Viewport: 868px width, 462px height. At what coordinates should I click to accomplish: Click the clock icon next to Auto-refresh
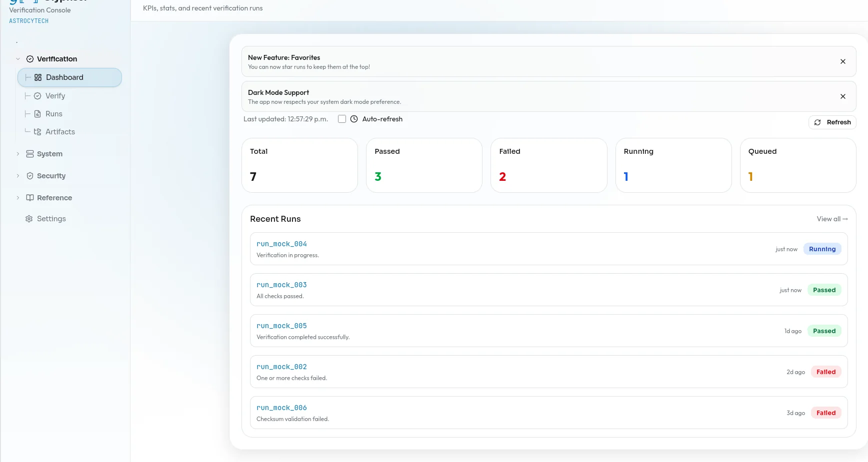[354, 119]
